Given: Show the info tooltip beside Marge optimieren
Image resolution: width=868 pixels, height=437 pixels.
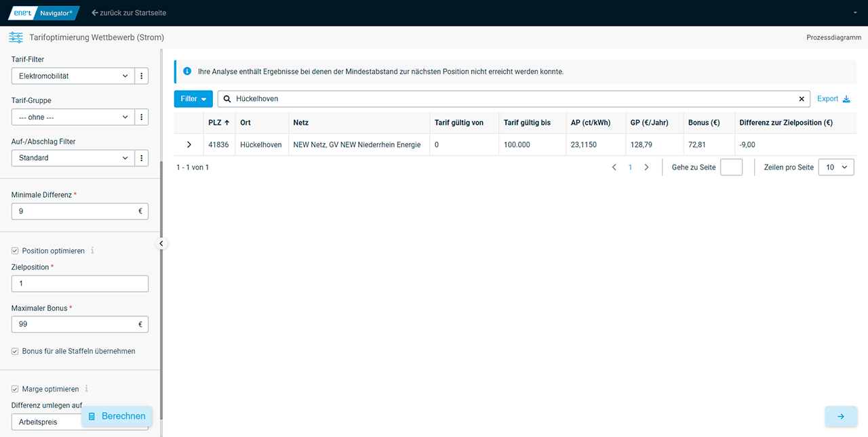Looking at the screenshot, I should point(87,389).
